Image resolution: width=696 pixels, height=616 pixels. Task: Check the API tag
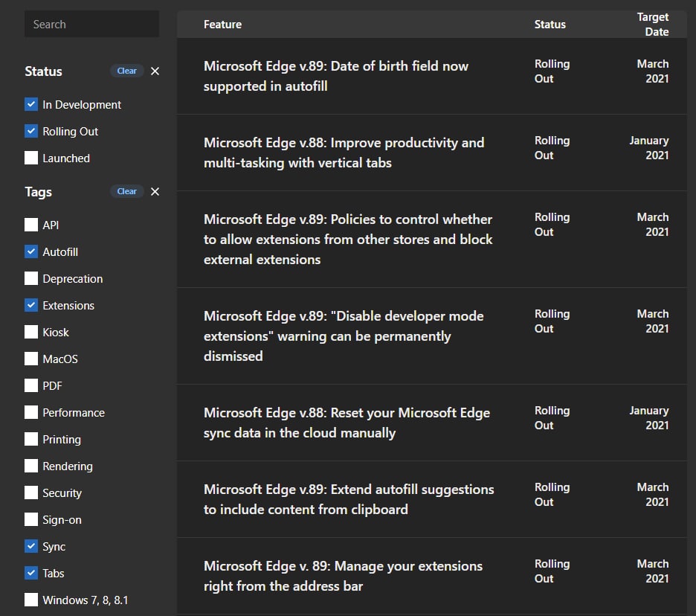point(31,225)
